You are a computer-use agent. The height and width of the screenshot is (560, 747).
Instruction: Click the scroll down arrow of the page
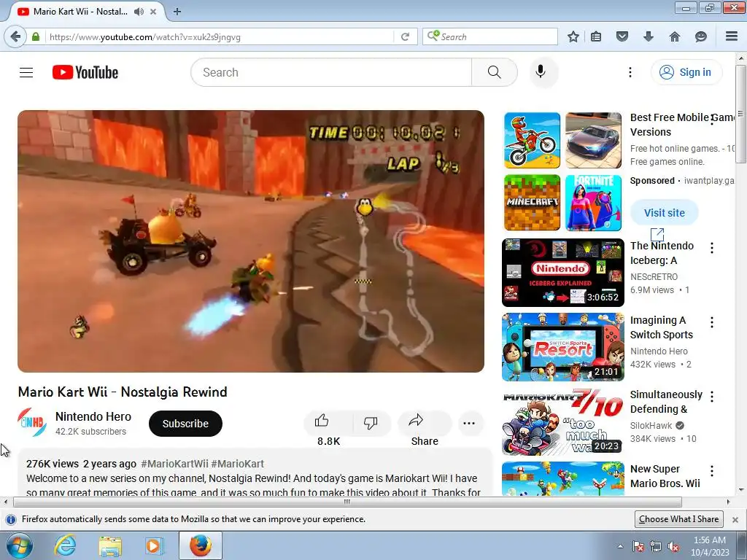tap(741, 490)
